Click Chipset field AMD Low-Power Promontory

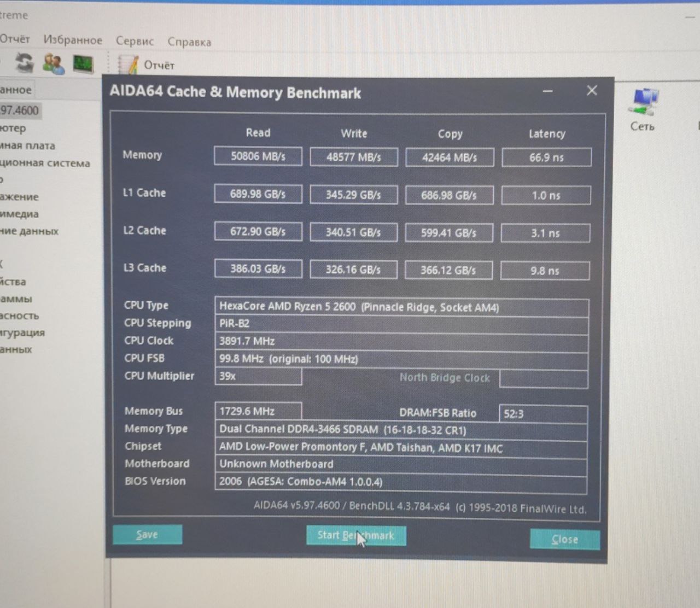point(401,448)
